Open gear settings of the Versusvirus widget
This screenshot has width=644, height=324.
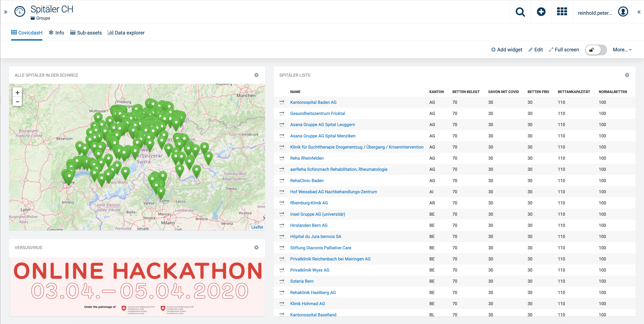point(256,247)
